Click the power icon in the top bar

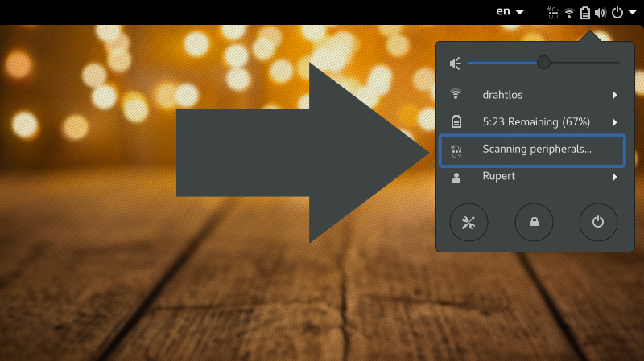click(617, 13)
